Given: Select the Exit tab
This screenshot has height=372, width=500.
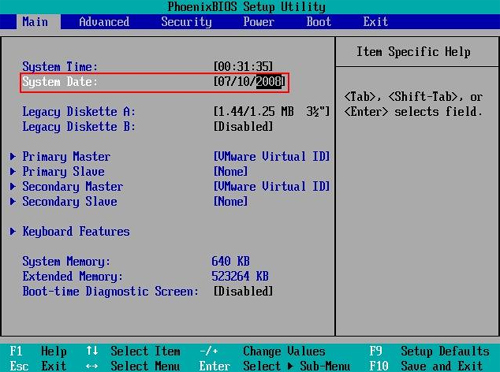Looking at the screenshot, I should [375, 22].
